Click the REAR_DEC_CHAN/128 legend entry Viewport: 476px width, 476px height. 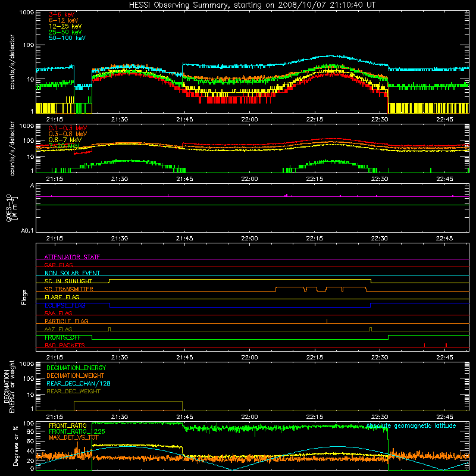point(79,383)
